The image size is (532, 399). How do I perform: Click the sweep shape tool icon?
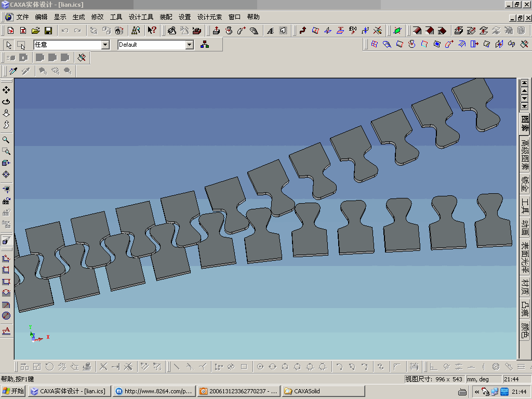click(241, 31)
